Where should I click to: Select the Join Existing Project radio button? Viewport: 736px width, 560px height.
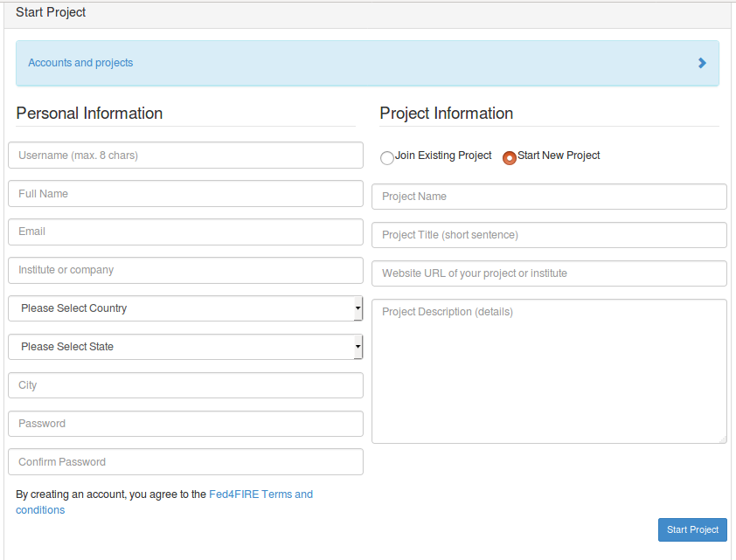coord(386,158)
